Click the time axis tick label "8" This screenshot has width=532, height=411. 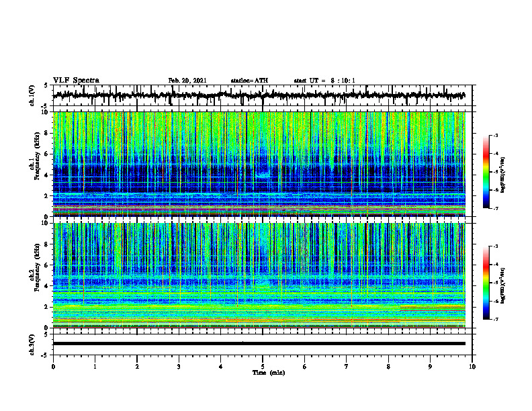click(388, 367)
